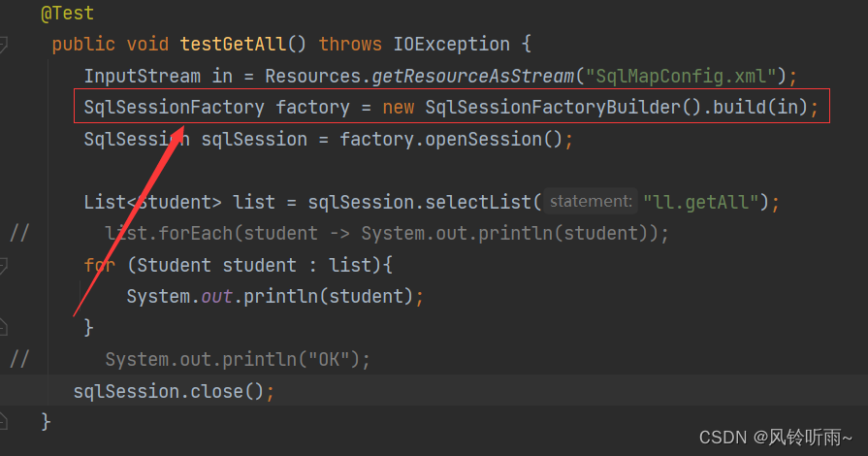Click the method end fold marker
The height and width of the screenshot is (456, 868).
(4, 421)
